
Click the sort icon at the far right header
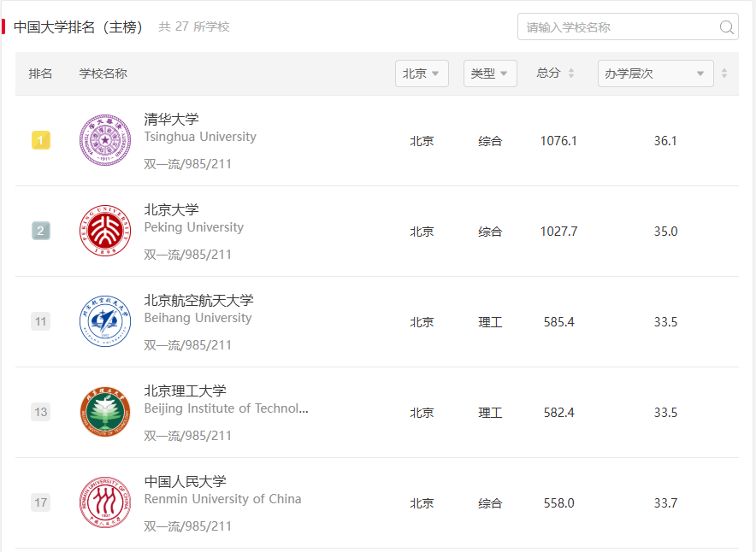pos(725,73)
